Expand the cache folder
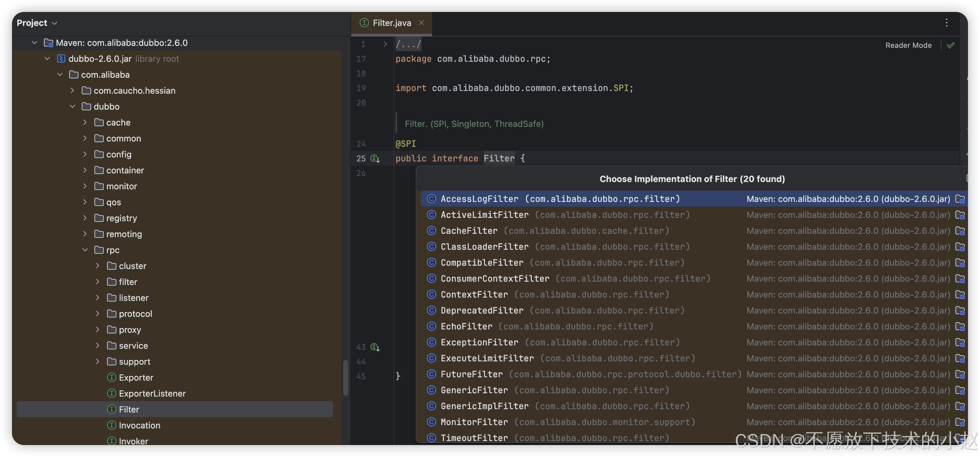Screen dimensions: 980x457 (85, 123)
